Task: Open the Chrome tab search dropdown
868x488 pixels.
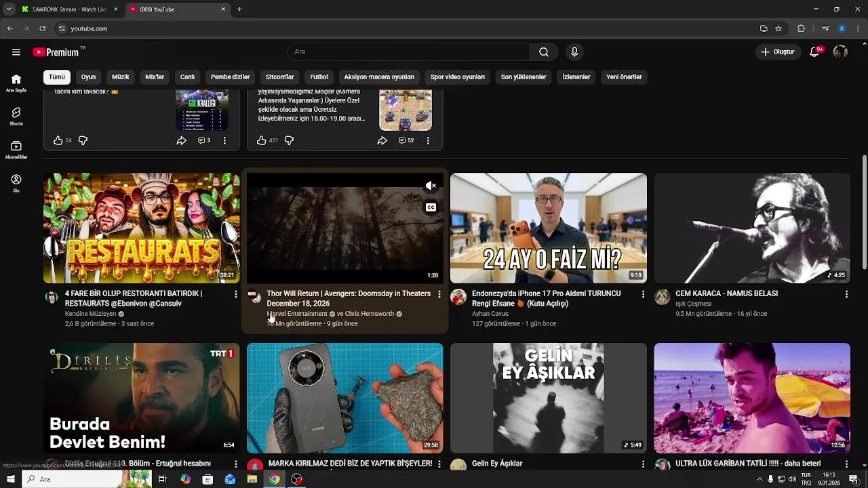Action: [x=9, y=9]
